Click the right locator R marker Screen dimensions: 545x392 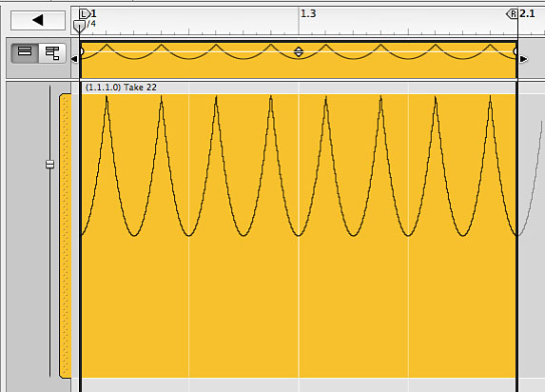click(512, 14)
